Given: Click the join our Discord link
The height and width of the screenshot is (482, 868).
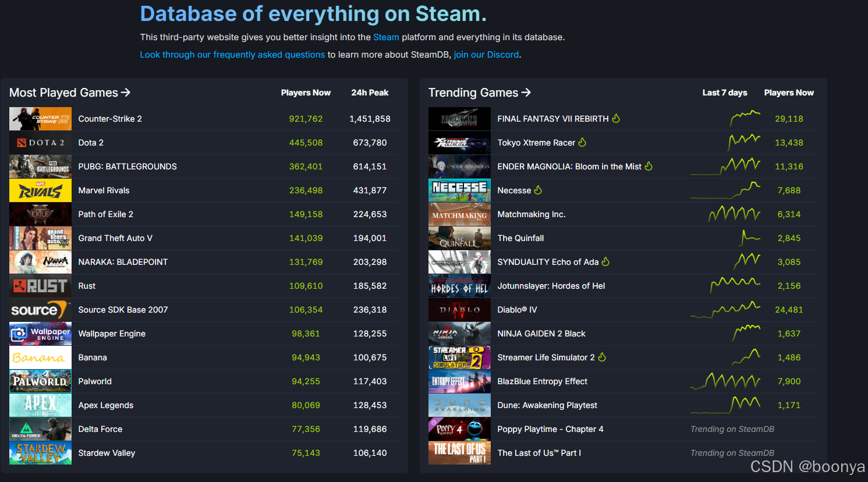Looking at the screenshot, I should tap(486, 55).
